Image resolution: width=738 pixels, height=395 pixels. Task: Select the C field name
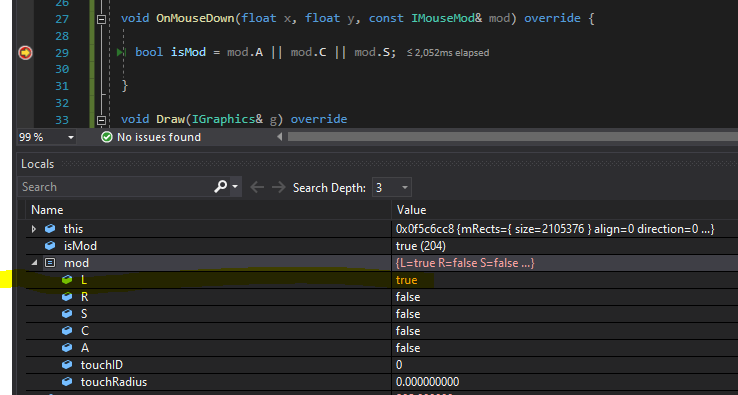click(x=85, y=331)
